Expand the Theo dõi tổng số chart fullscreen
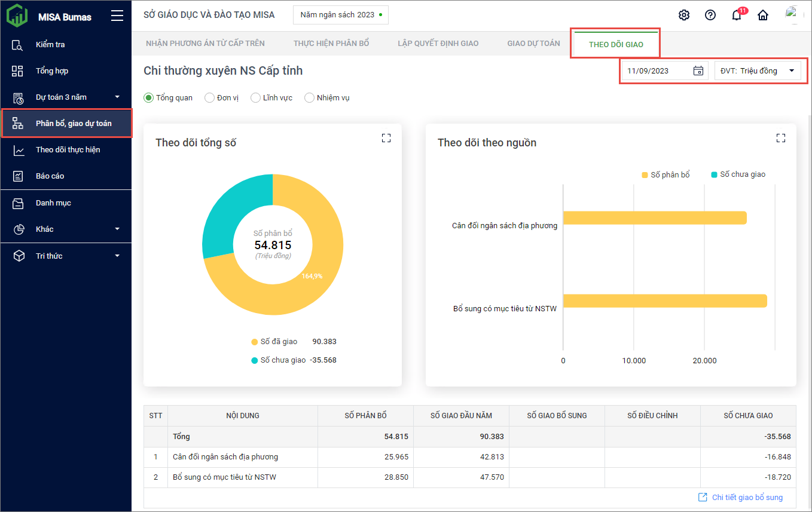 386,138
